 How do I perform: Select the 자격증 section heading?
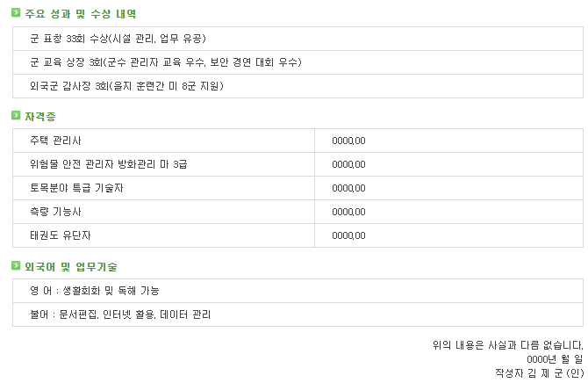[x=40, y=117]
